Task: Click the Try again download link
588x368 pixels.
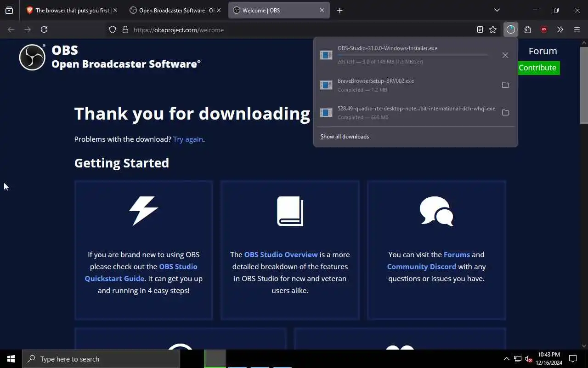Action: [188, 139]
